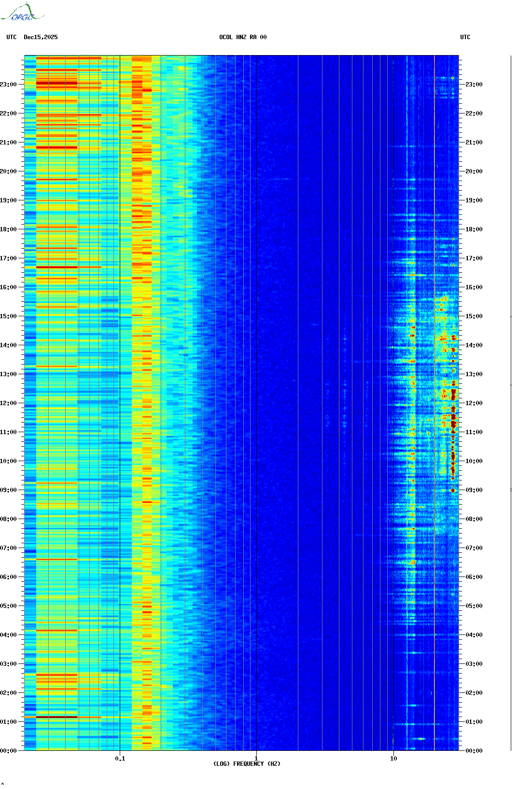Click the '14:00' label on the right axis
The image size is (532, 789).
point(474,345)
